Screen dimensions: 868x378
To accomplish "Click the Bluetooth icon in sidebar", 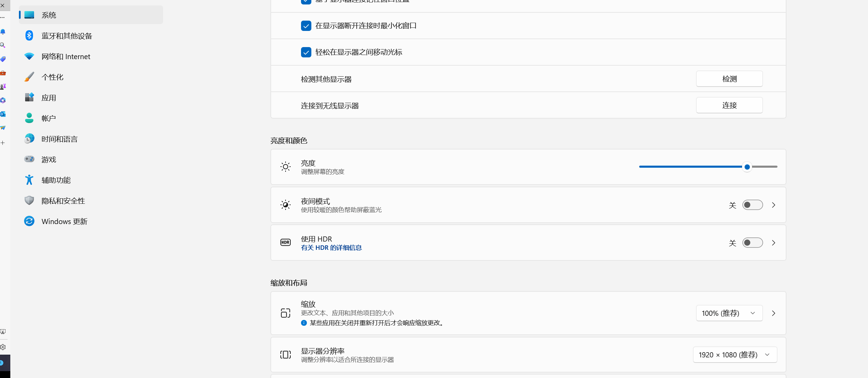I will click(x=29, y=36).
